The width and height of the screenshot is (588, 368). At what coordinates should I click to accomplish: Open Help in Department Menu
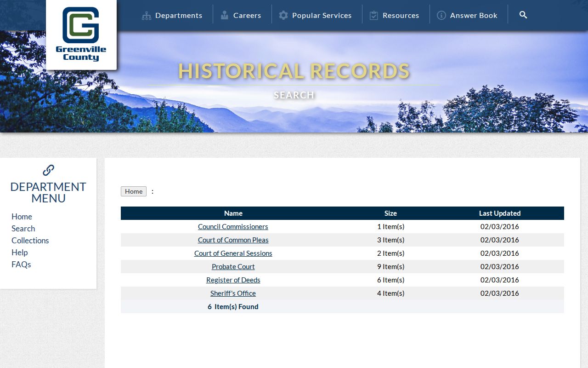point(19,253)
